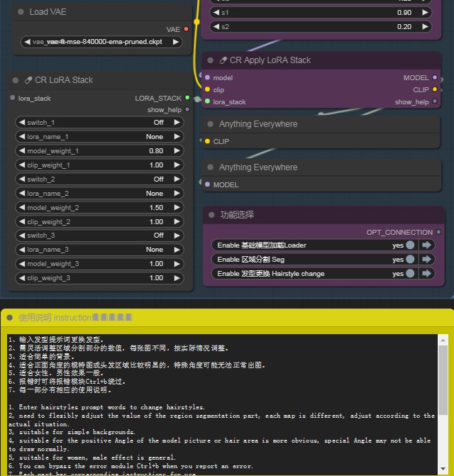This screenshot has height=476, width=454.
Task: Decrease model_weight_1 with left arrow
Action: [x=22, y=150]
